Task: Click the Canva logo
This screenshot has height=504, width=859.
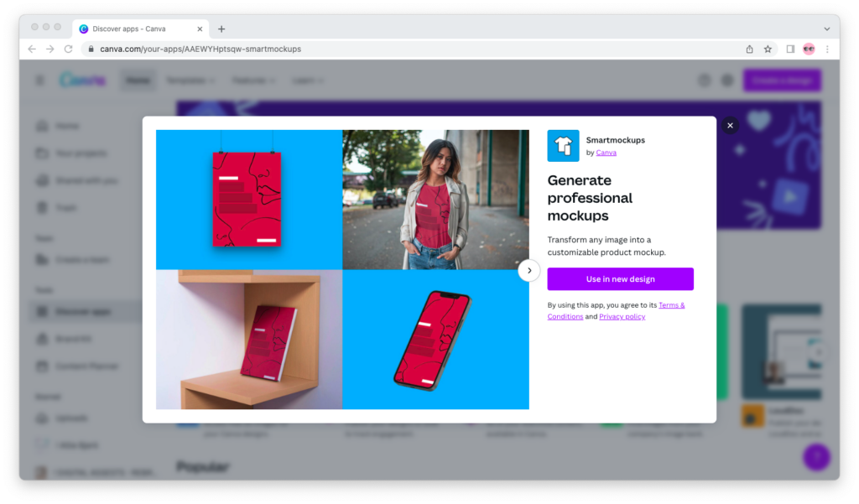Action: pos(83,80)
